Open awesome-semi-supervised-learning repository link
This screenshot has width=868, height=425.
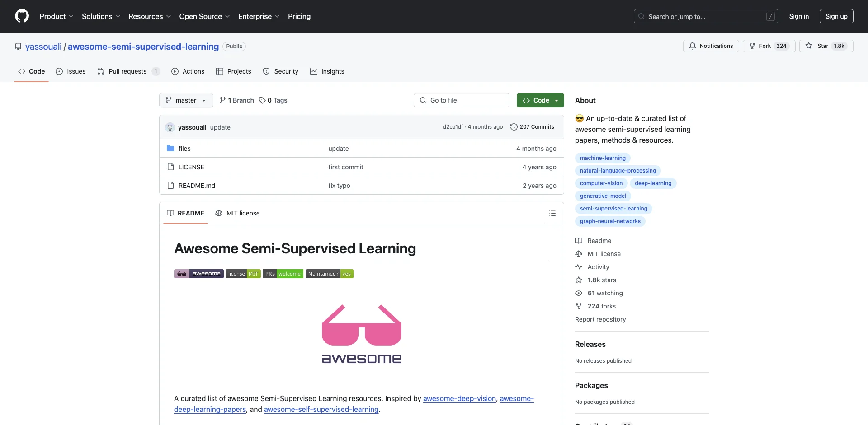143,47
